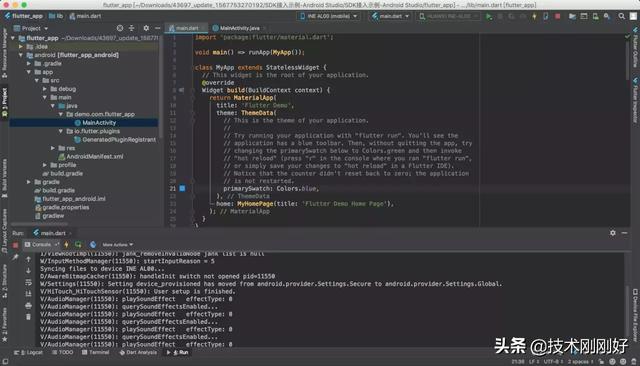Screen dimensions: 640x366
Task: Open the More Actions dropdown in console
Action: point(118,245)
